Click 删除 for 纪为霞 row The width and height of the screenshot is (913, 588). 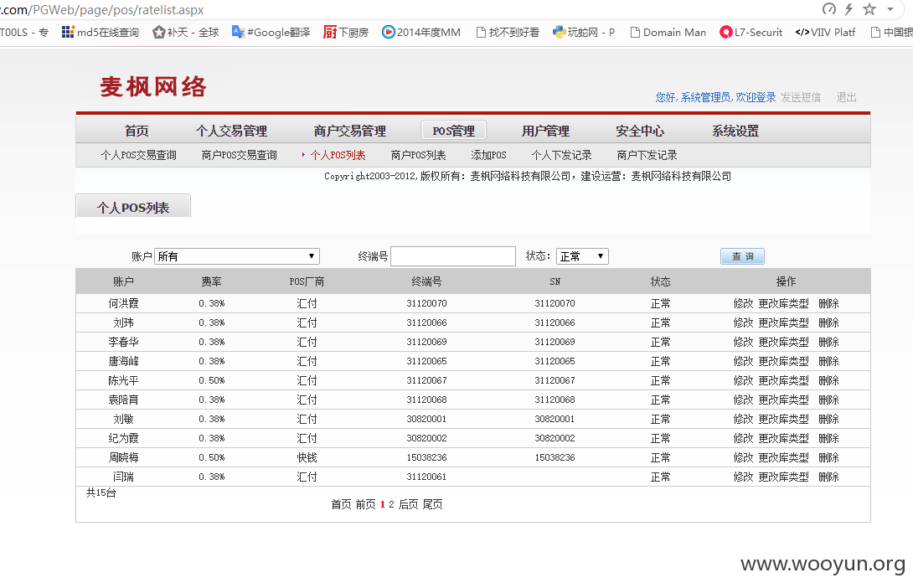tap(828, 438)
